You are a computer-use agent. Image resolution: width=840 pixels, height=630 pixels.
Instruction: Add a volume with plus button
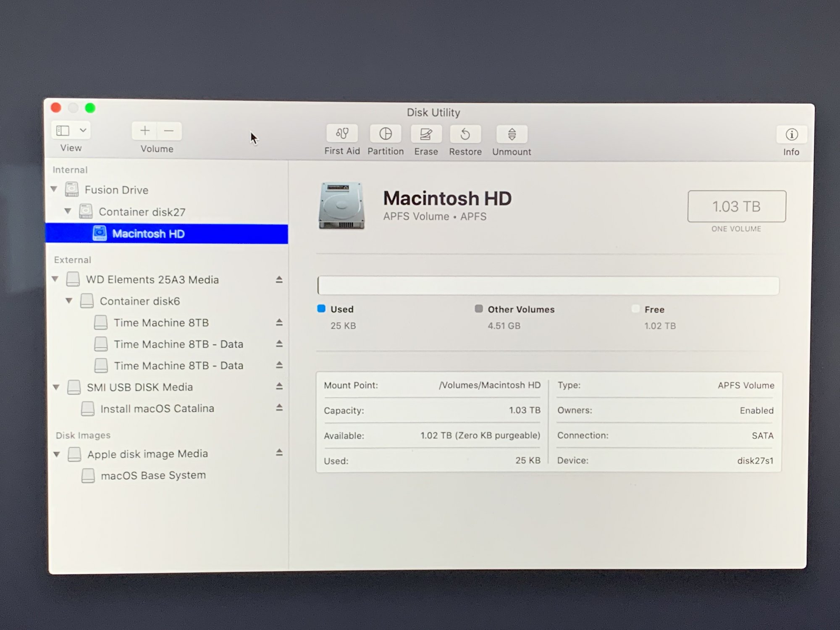coord(145,131)
